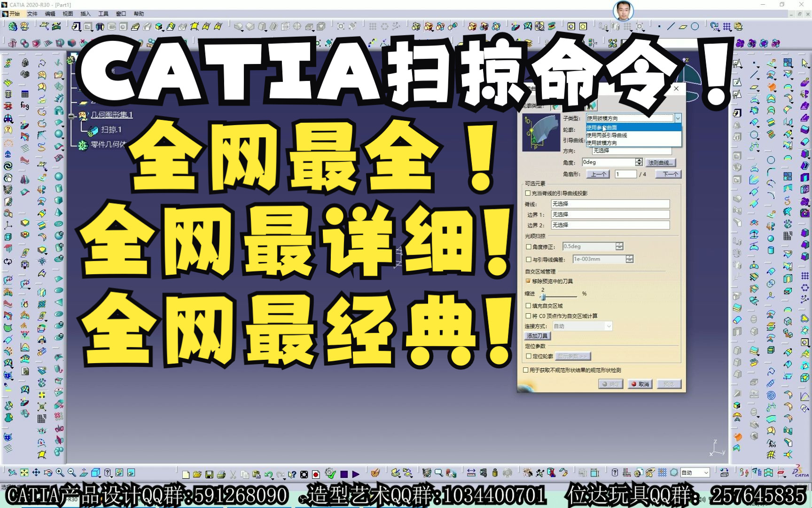Screen dimensions: 812x508
Task: Select the Rotate view tool
Action: pos(48,473)
